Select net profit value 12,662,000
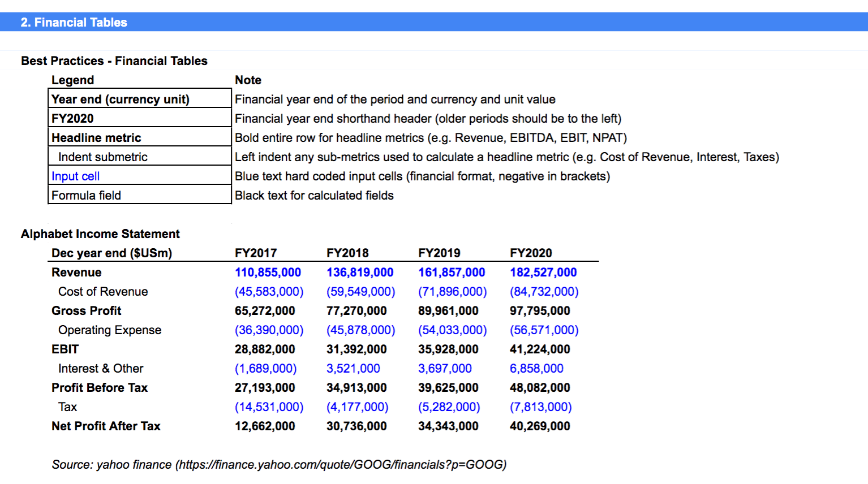The height and width of the screenshot is (484, 868). click(265, 426)
